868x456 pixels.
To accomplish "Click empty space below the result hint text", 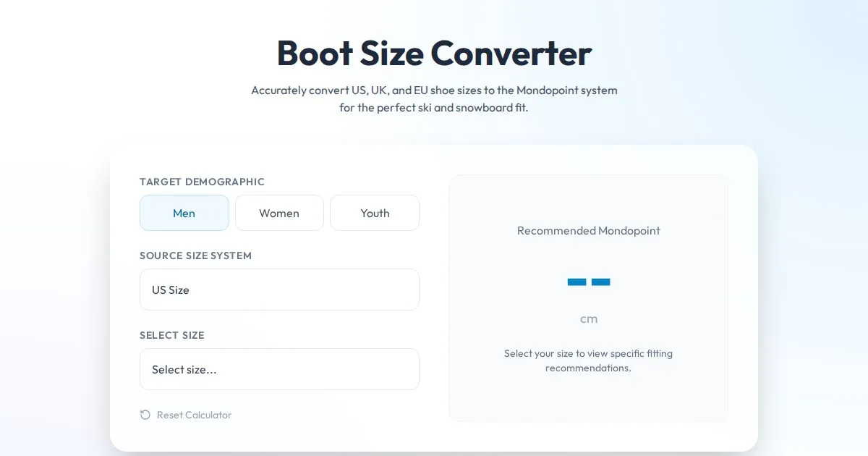I will point(588,398).
